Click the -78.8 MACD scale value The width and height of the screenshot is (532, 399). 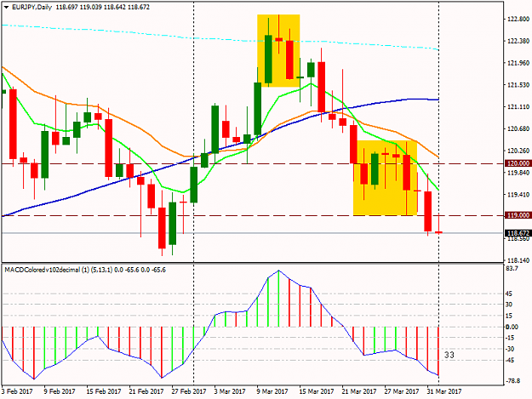(512, 380)
